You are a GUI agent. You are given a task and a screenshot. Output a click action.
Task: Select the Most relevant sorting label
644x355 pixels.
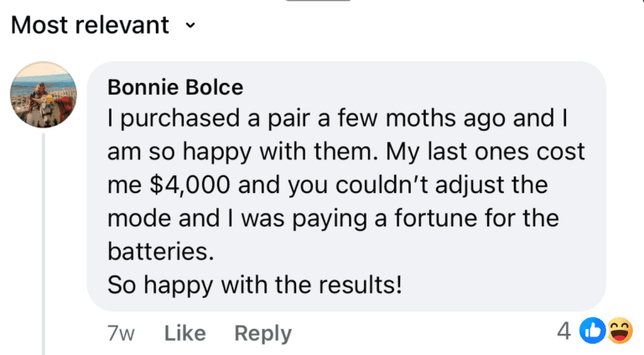[90, 25]
